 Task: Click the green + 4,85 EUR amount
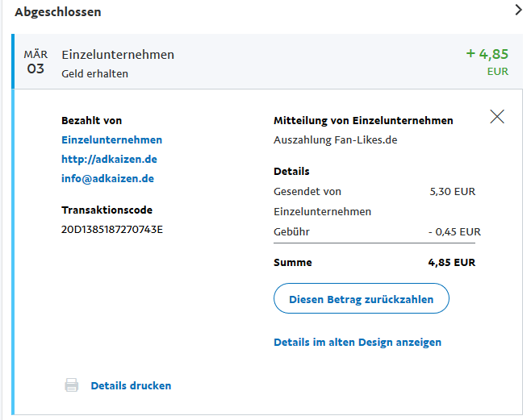(x=487, y=55)
